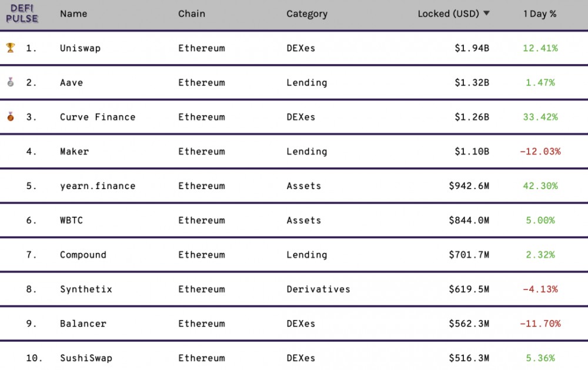Open the Maker project link

click(74, 152)
